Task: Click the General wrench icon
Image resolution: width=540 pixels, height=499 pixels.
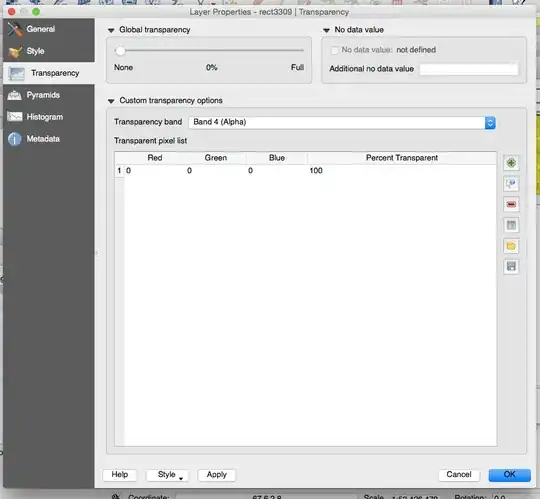Action: [15, 29]
